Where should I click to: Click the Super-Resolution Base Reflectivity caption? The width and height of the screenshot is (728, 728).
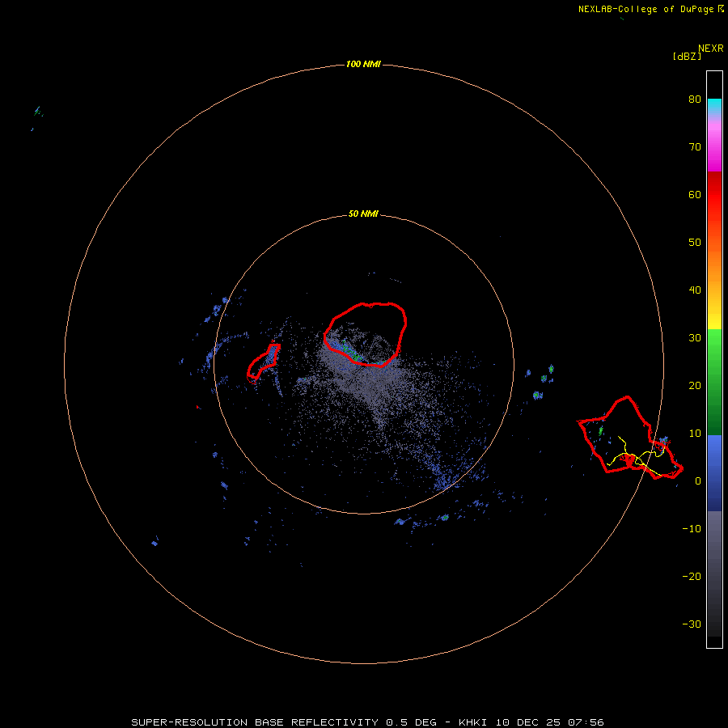pos(367,722)
